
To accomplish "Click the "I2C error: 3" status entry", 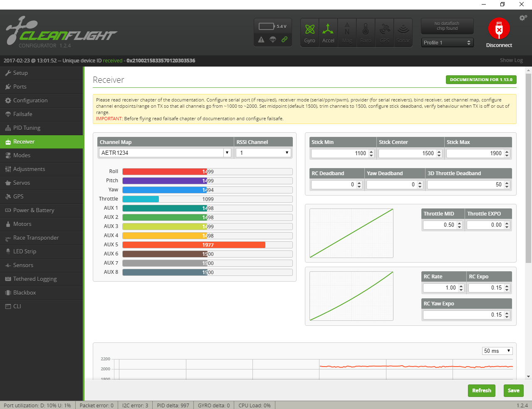I will 135,405.
